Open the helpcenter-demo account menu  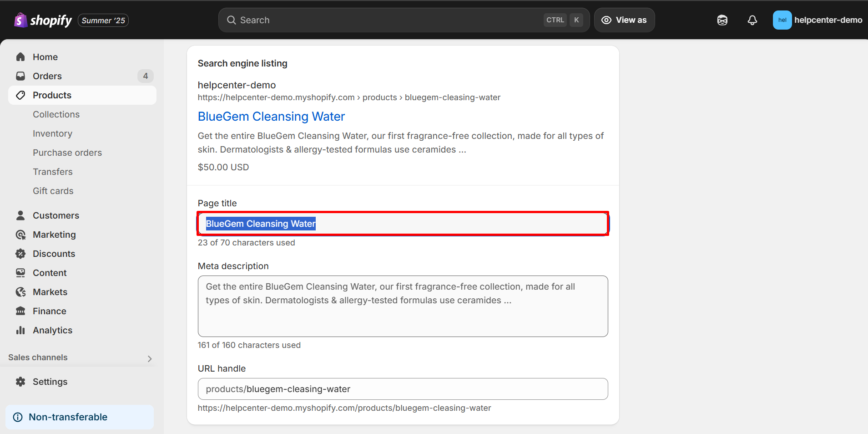817,20
